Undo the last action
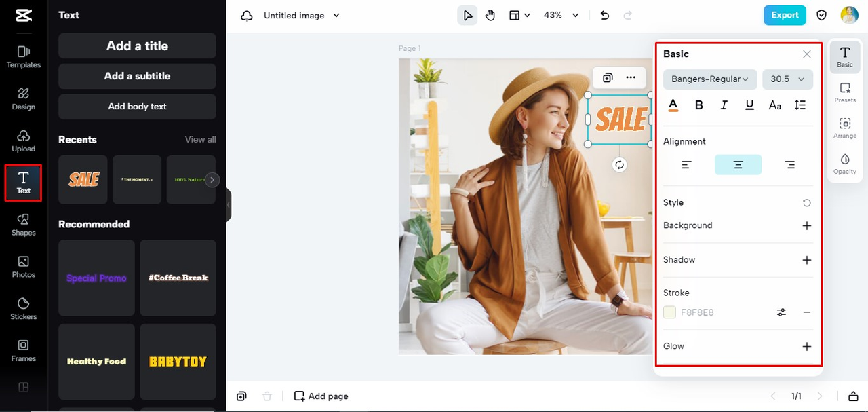 click(605, 15)
